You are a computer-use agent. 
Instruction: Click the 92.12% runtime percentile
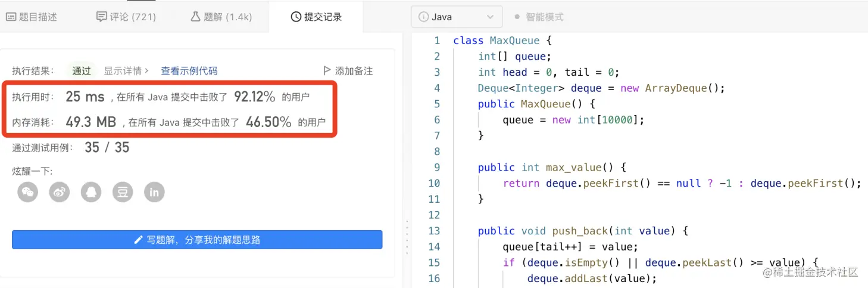pyautogui.click(x=255, y=97)
